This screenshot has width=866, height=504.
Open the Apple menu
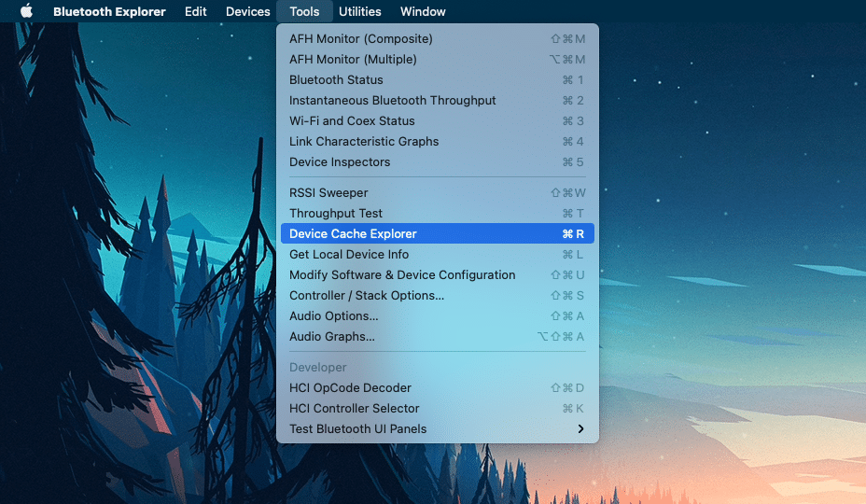coord(26,11)
